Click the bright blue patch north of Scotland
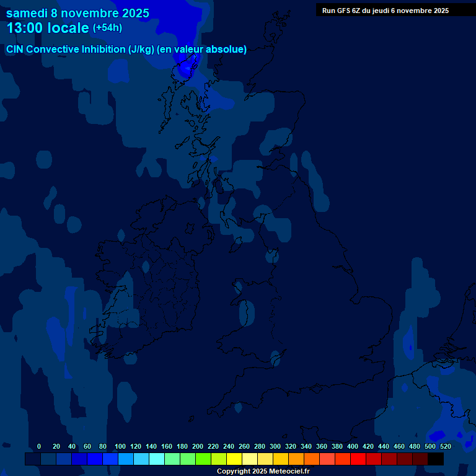The height and width of the screenshot is (476, 476). click(x=186, y=66)
